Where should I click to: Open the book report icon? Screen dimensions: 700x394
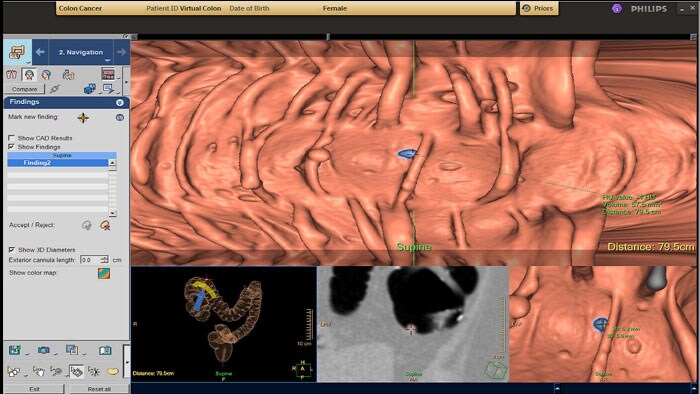[105, 350]
